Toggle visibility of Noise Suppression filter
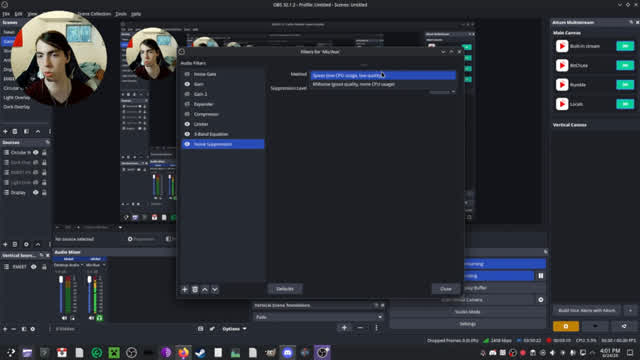This screenshot has width=640, height=360. [x=187, y=144]
